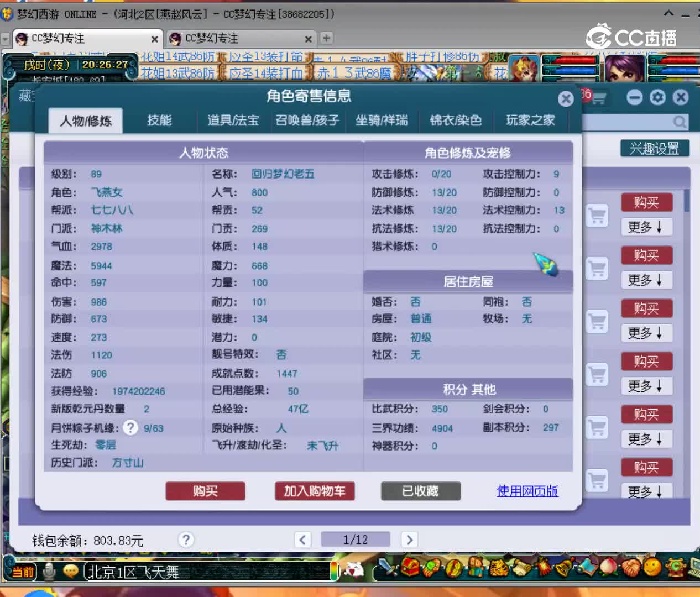Click the stall banner 赤13武86魔
The width and height of the screenshot is (700, 597).
[353, 73]
